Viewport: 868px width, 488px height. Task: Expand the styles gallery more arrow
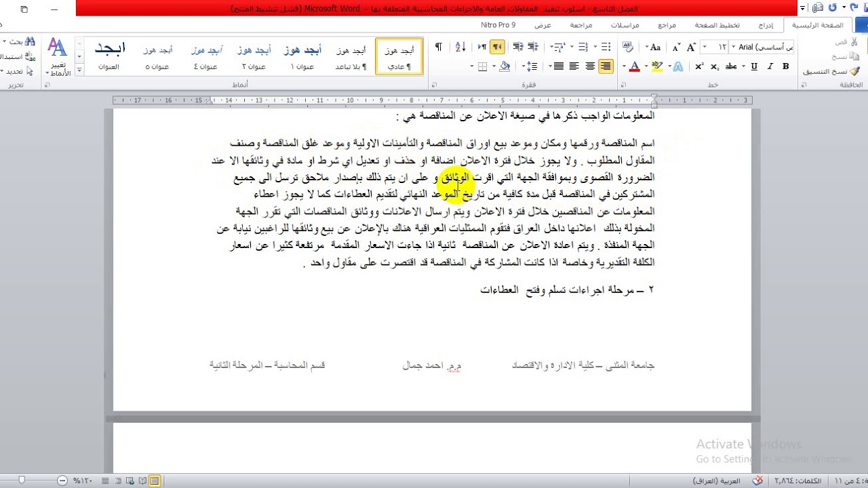tap(79, 70)
